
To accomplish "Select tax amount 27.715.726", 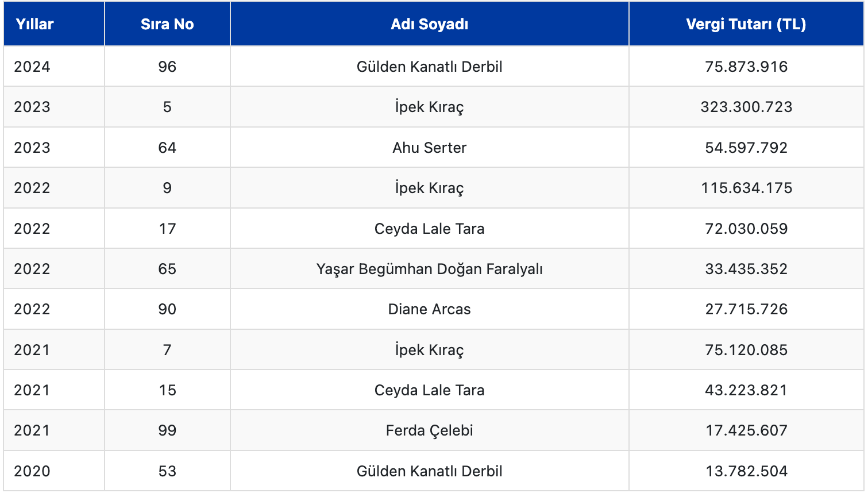I will tap(746, 309).
